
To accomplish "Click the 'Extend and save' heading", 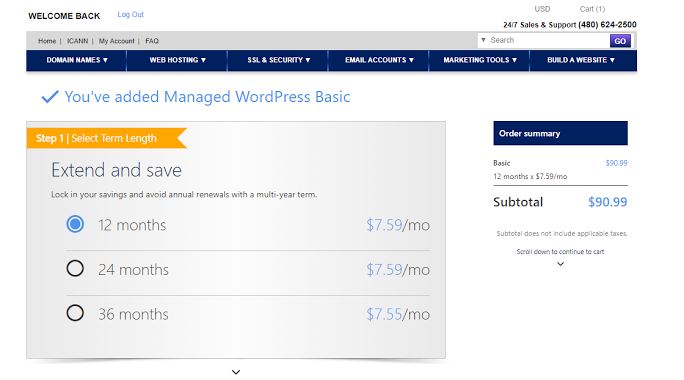I will [116, 170].
